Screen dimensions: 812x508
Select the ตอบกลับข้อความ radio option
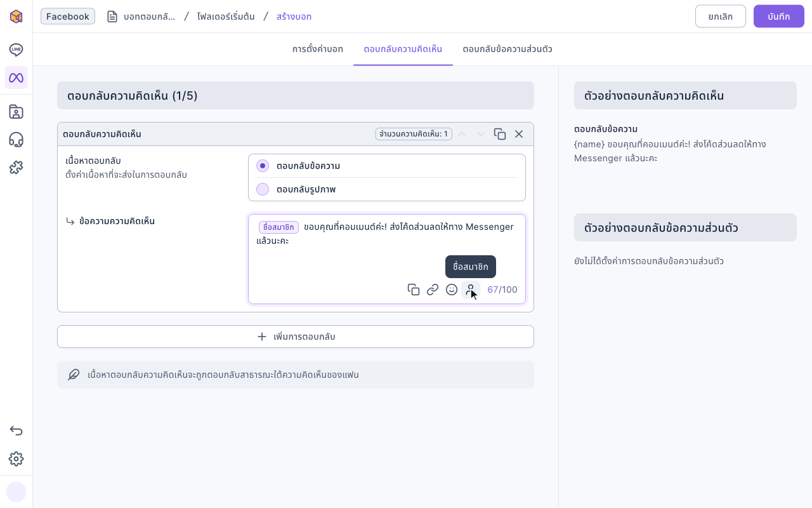click(x=263, y=166)
